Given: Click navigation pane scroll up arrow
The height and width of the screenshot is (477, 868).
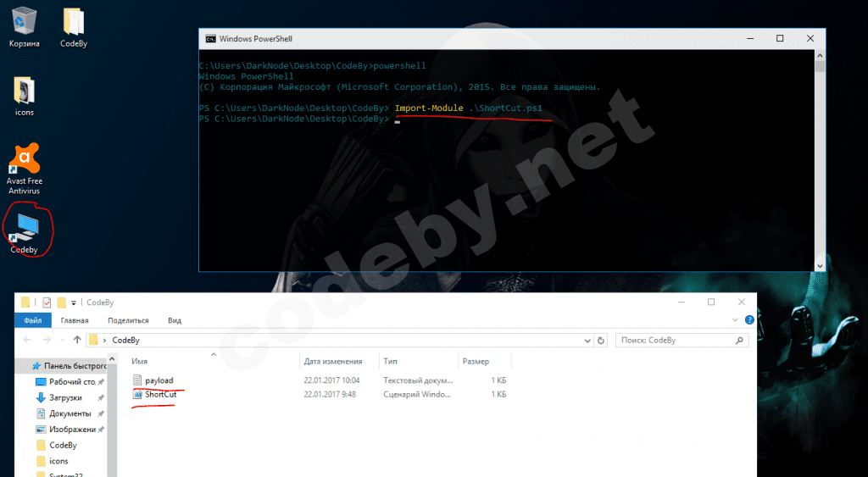Looking at the screenshot, I should [112, 360].
